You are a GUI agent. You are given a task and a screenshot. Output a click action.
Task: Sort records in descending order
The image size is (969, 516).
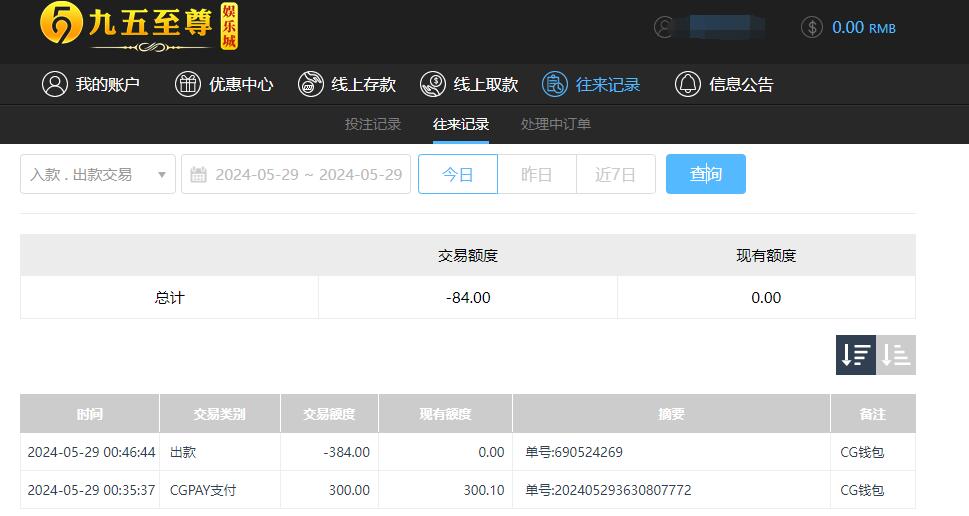(x=856, y=355)
